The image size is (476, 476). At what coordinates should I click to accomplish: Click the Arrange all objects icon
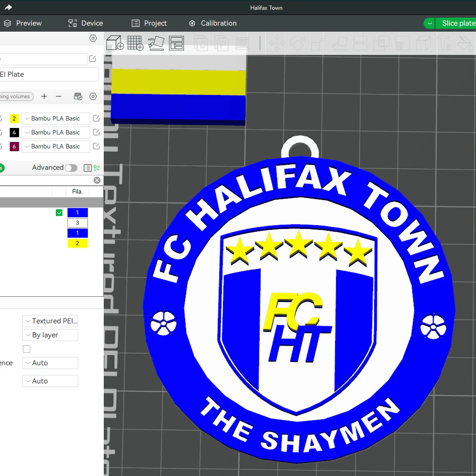click(x=176, y=43)
